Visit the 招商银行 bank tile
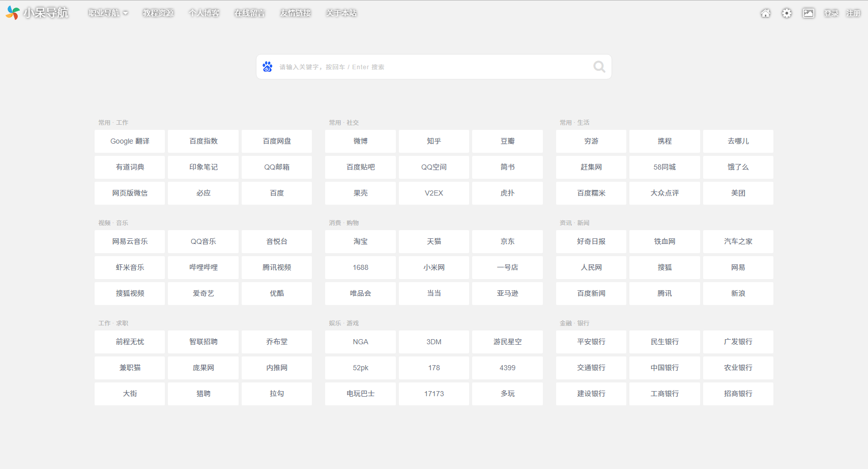 point(738,394)
